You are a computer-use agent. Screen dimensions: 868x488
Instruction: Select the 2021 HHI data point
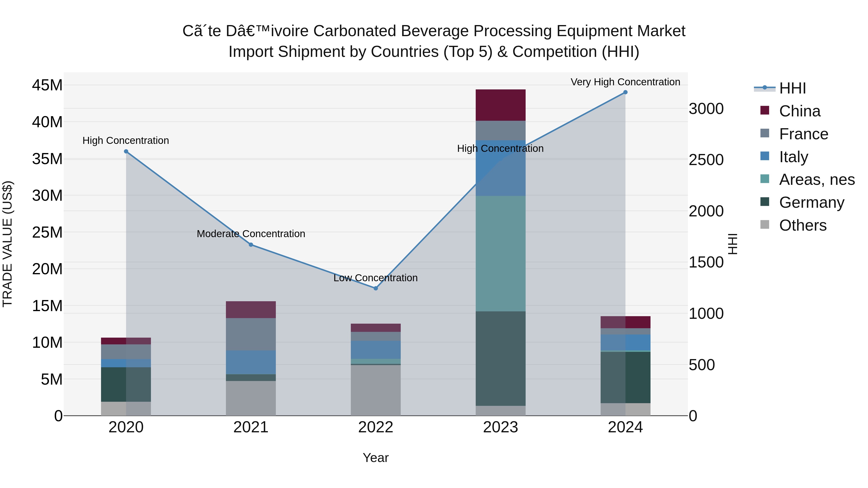(x=251, y=245)
